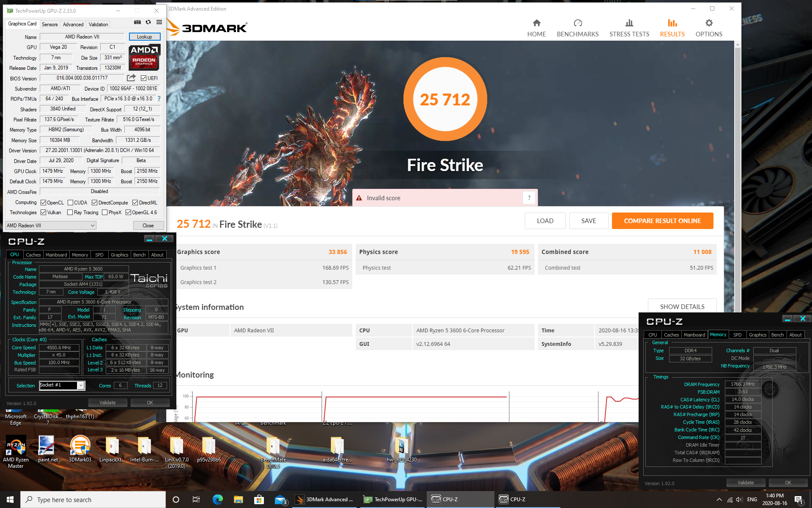Click SHOW DETAILS in system information
812x508 pixels.
(682, 306)
